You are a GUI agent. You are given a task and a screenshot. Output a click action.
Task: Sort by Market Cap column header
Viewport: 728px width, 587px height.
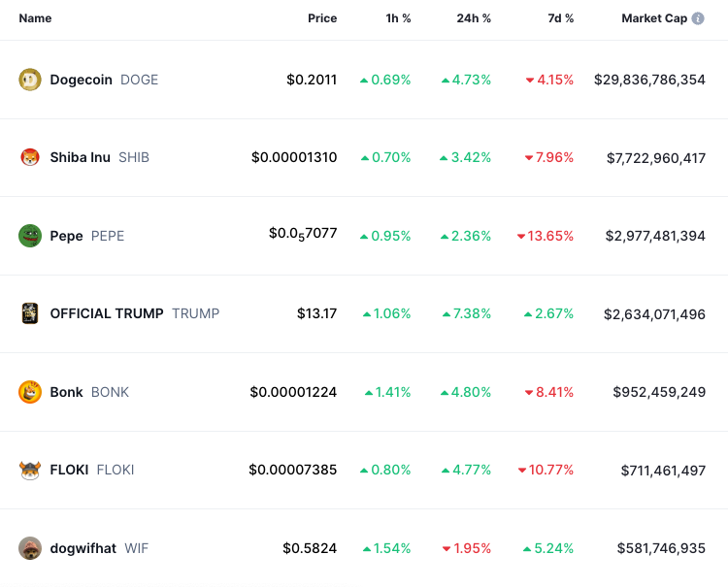[654, 18]
